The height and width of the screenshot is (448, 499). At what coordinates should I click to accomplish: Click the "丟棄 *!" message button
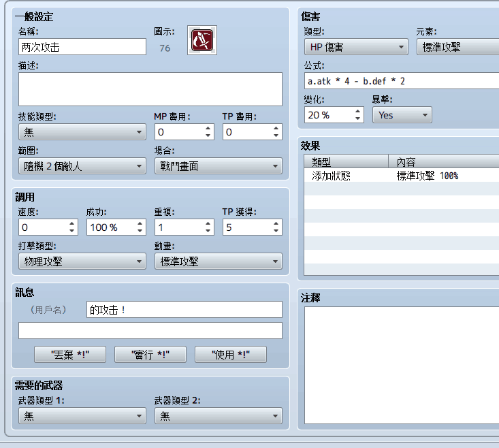[70, 355]
